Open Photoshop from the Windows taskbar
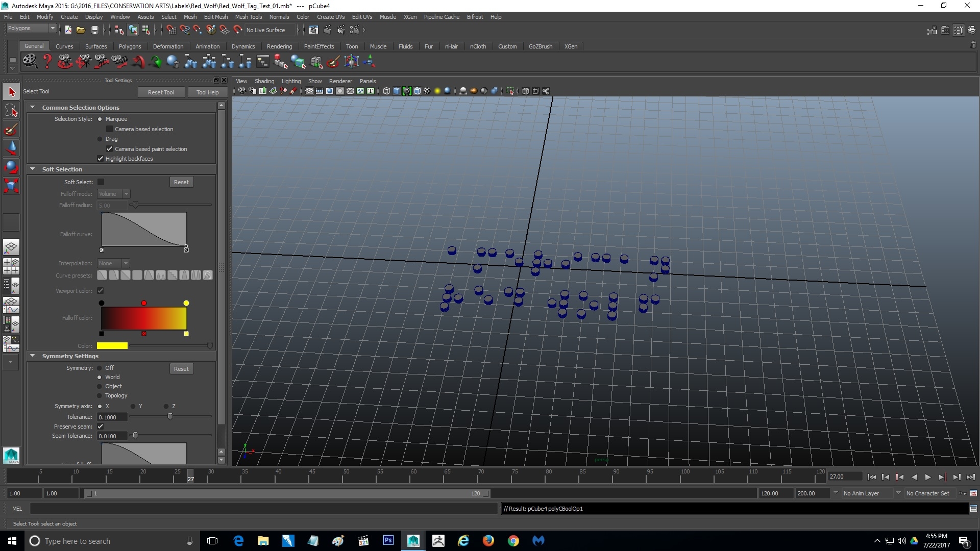 (x=388, y=540)
